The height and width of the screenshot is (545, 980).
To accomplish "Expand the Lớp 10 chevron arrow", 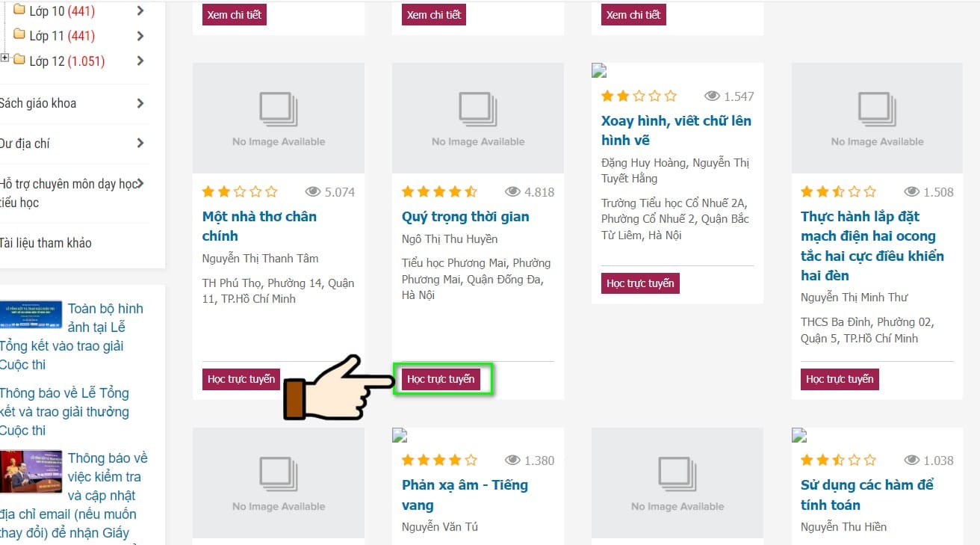I will tap(140, 10).
